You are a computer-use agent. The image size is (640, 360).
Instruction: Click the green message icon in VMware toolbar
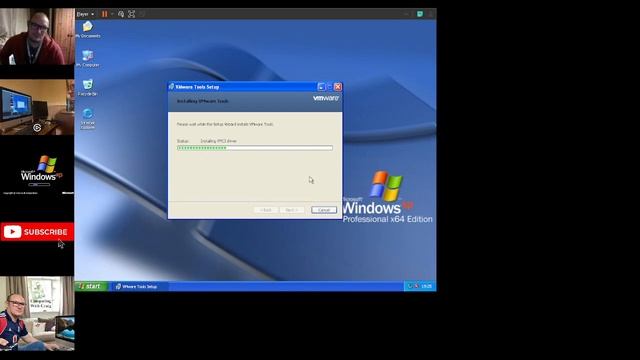coord(420,14)
